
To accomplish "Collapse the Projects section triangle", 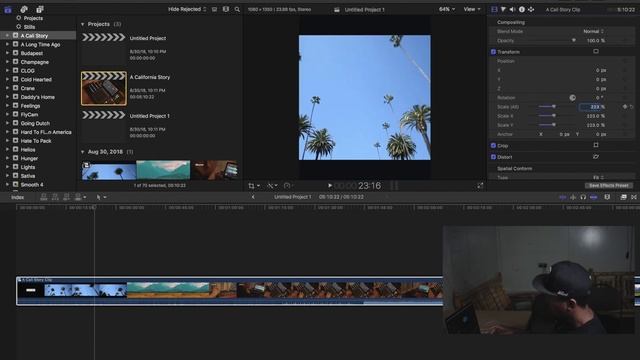I will click(82, 24).
